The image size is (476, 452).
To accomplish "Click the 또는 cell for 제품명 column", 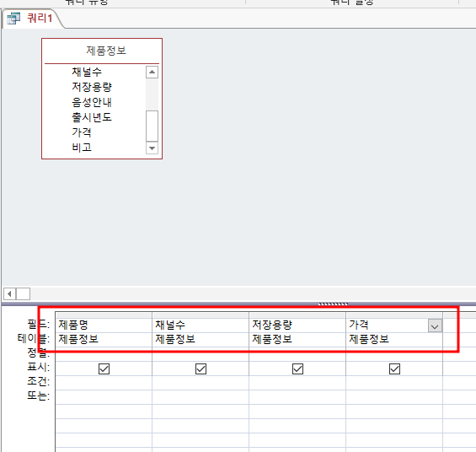I will 104,397.
